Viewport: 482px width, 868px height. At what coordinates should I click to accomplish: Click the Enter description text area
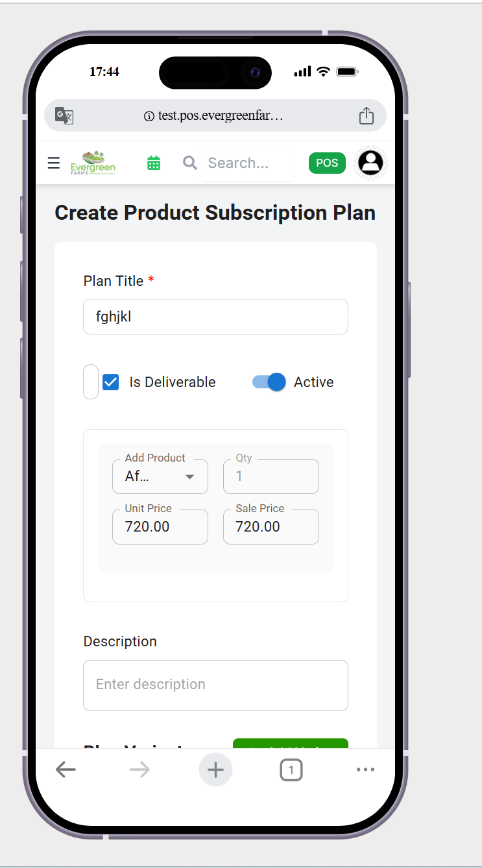[215, 685]
